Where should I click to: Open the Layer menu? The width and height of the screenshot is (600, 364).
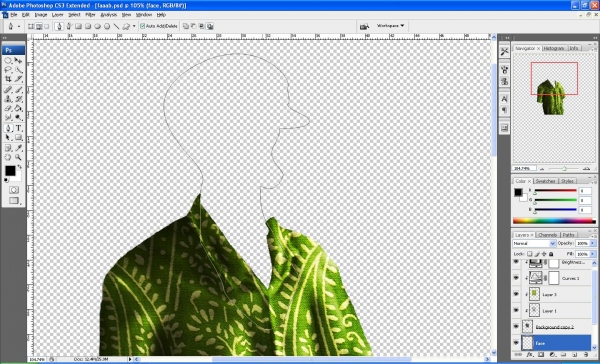pyautogui.click(x=57, y=15)
